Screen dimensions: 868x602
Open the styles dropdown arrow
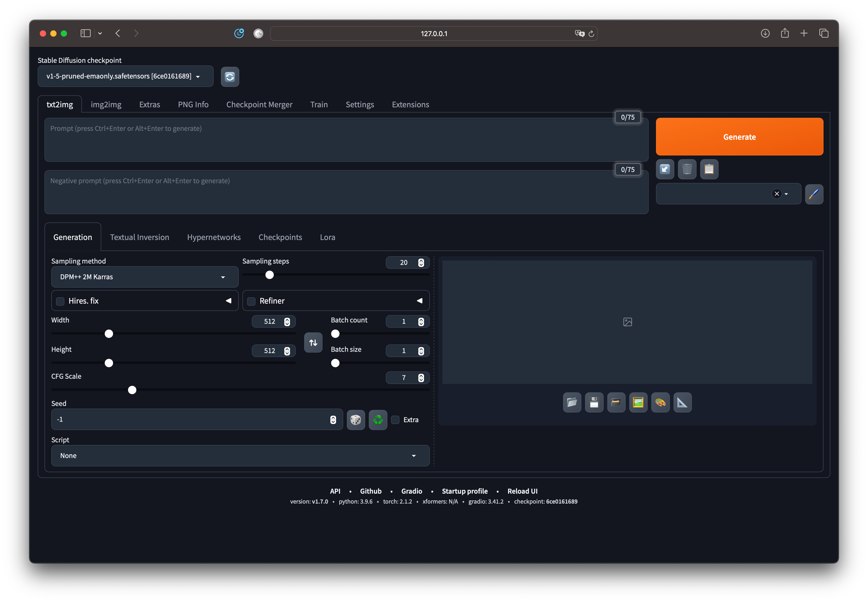point(786,194)
